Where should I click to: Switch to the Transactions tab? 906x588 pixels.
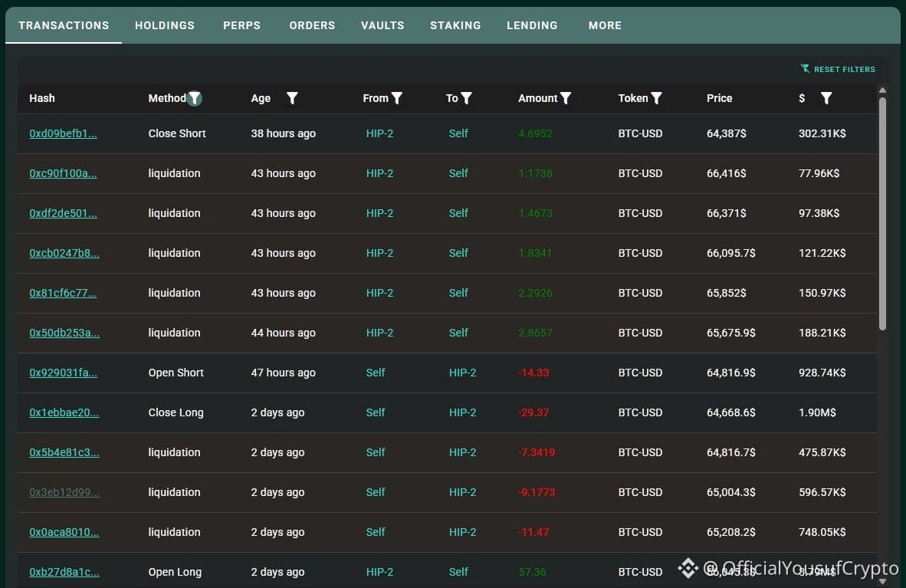(x=64, y=25)
